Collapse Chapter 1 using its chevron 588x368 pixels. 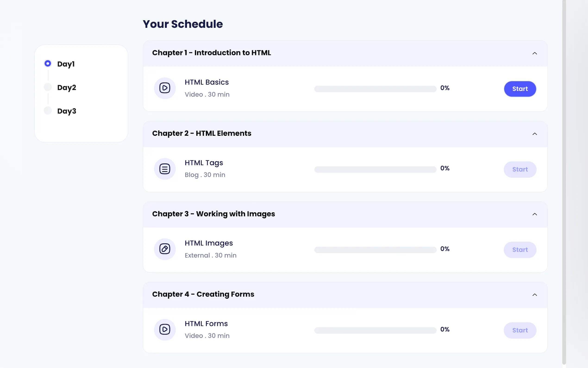tap(535, 53)
